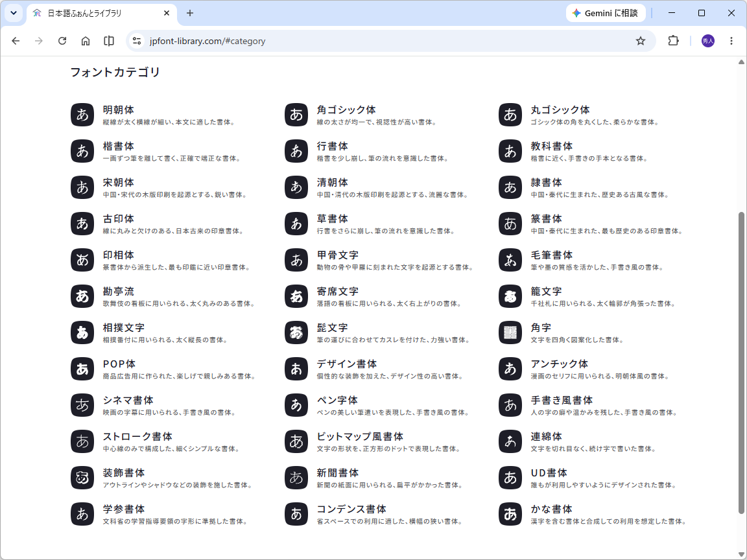747x560 pixels.
Task: Click the 甲骨文字 category icon
Action: point(296,260)
